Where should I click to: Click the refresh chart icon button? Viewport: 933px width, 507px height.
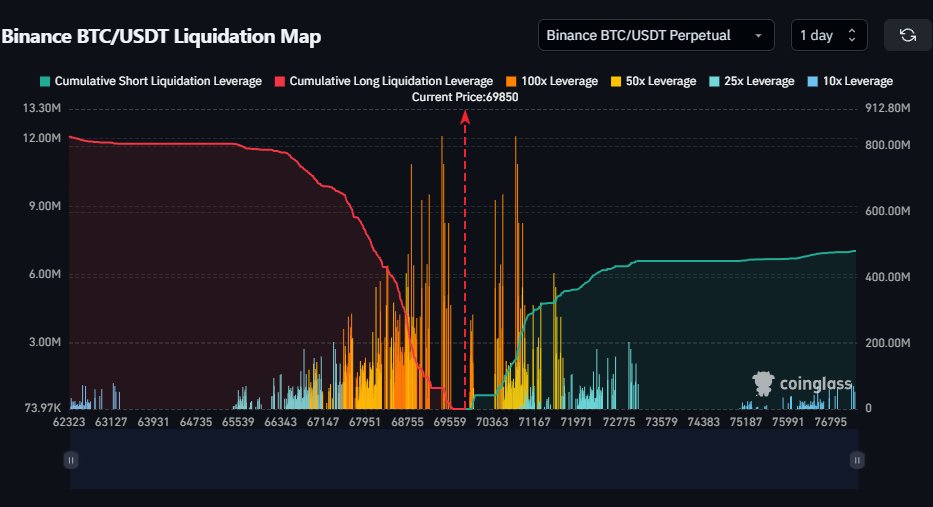coord(907,35)
